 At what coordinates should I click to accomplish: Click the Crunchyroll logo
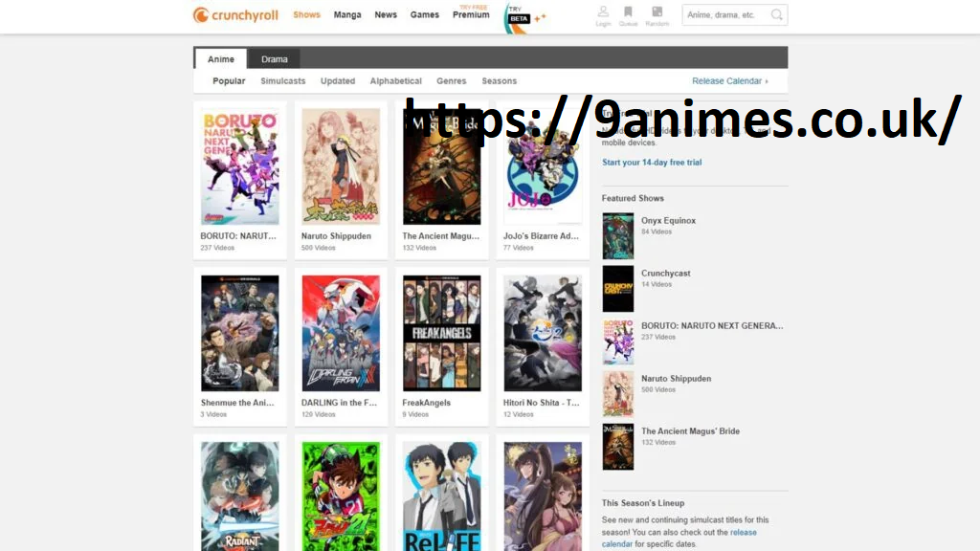click(x=235, y=15)
